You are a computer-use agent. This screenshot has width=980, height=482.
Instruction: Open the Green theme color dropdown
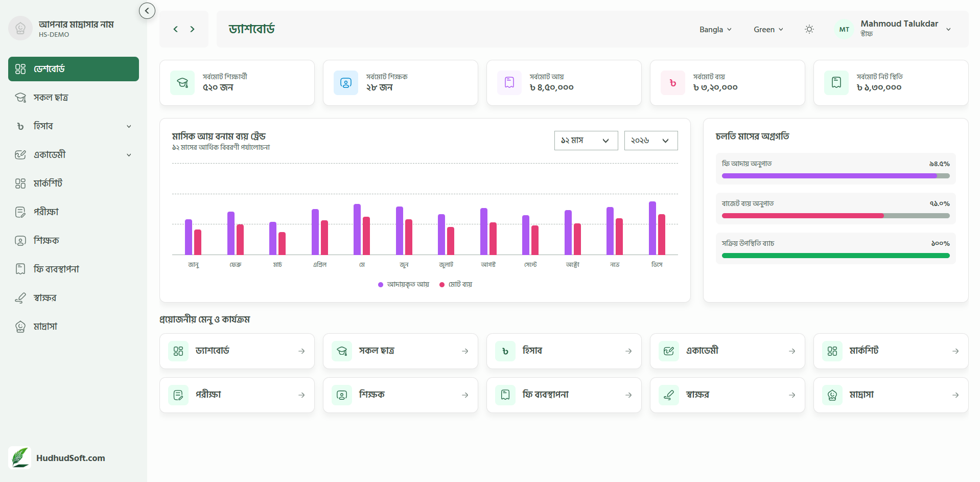click(x=768, y=30)
